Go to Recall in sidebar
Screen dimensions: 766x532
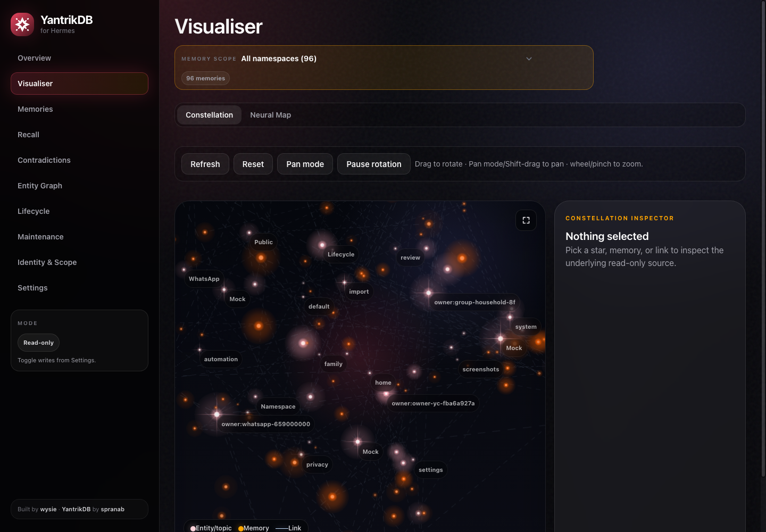point(79,135)
